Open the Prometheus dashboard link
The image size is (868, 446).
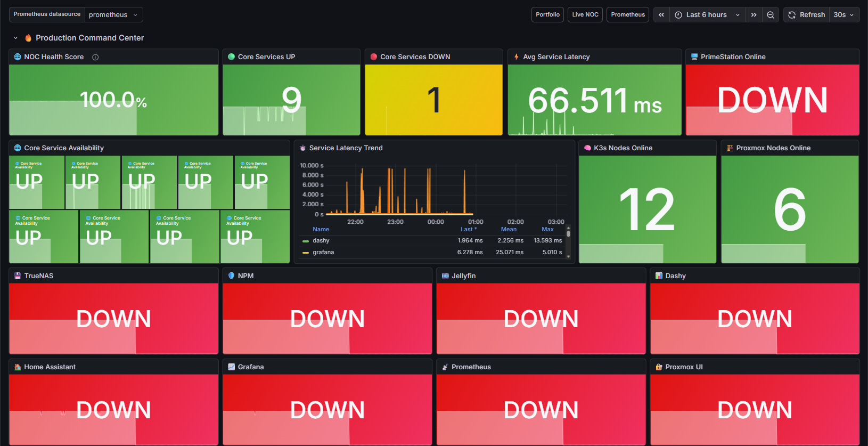click(x=628, y=15)
